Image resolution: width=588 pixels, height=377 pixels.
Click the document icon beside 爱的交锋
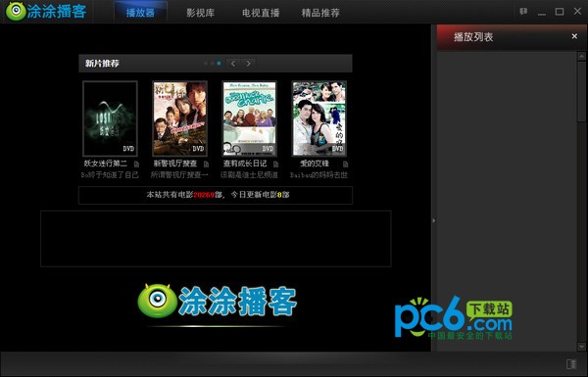tap(345, 165)
